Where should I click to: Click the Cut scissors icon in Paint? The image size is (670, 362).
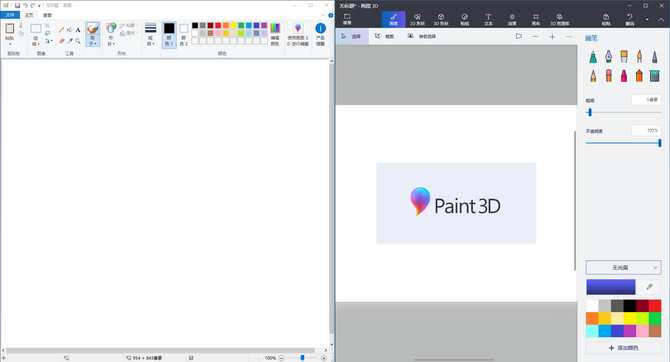pyautogui.click(x=21, y=25)
